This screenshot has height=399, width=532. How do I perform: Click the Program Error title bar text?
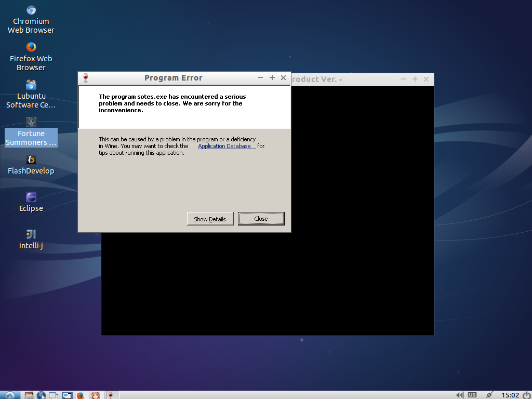[174, 78]
